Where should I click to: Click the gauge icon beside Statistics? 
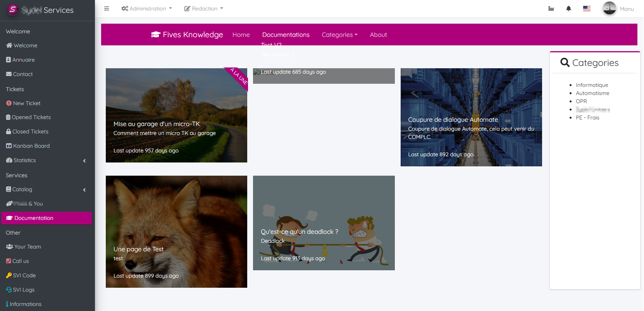point(9,160)
